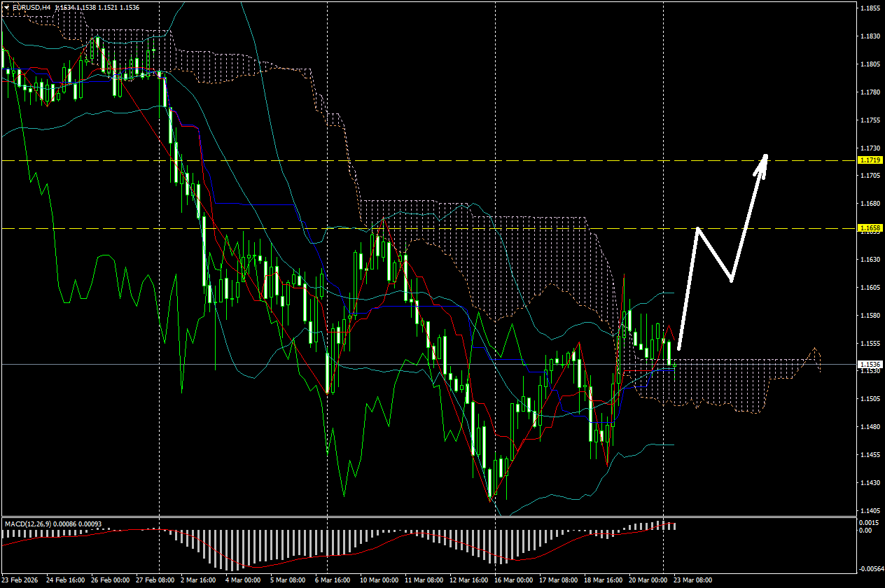This screenshot has height=588, width=885.
Task: Click the -0.00564 value on MACD scale
Action: pos(872,569)
